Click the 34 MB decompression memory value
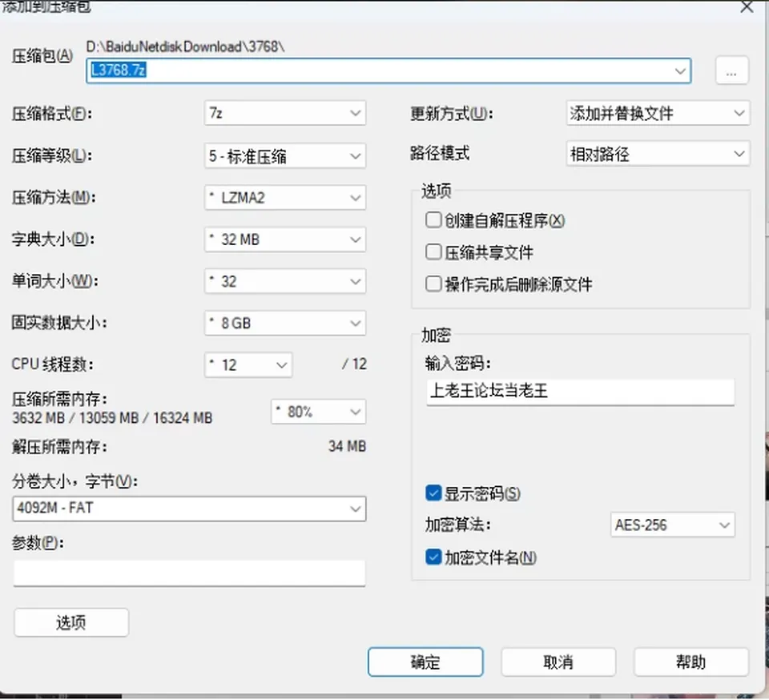 (x=347, y=446)
